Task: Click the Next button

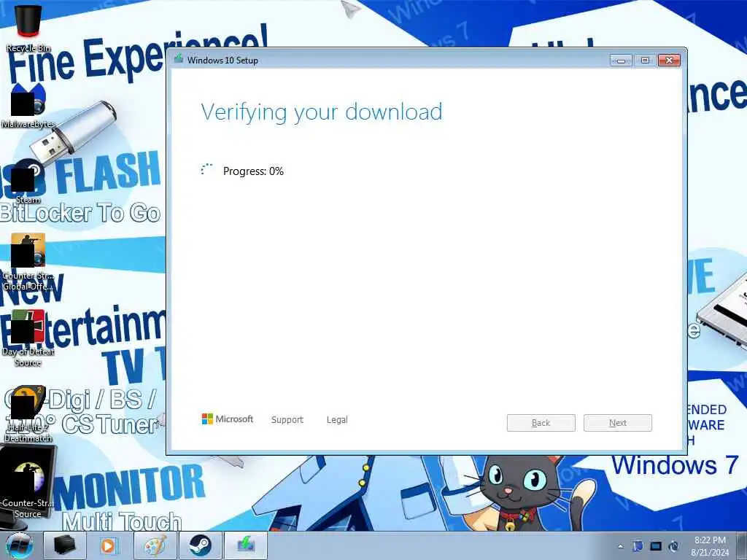Action: click(617, 423)
